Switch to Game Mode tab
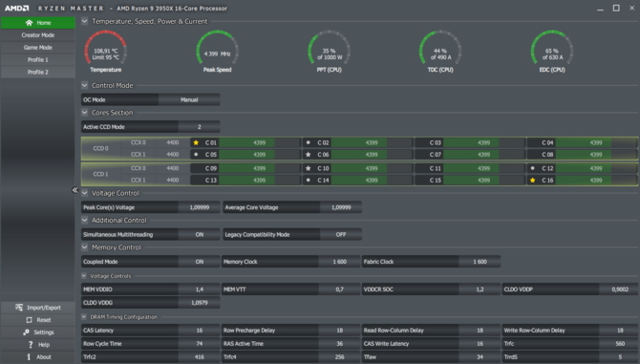640x364 pixels. (x=38, y=48)
